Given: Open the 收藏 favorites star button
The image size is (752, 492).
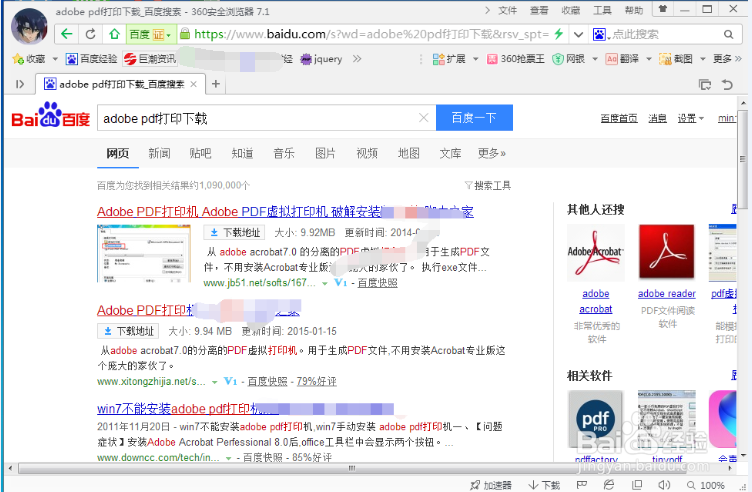Looking at the screenshot, I should 29,59.
